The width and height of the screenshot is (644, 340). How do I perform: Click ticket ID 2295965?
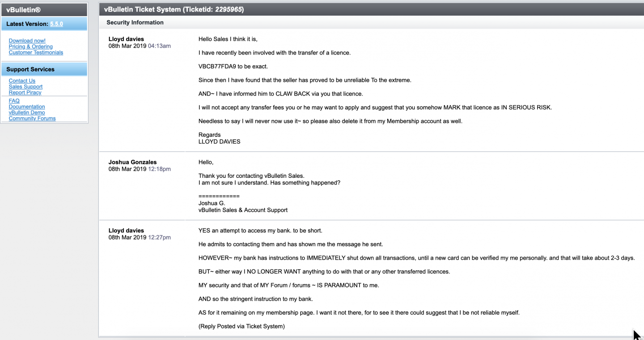pyautogui.click(x=229, y=9)
